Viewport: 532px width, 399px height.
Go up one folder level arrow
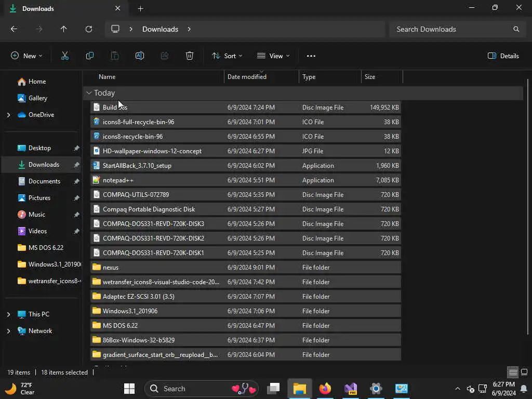coord(63,29)
